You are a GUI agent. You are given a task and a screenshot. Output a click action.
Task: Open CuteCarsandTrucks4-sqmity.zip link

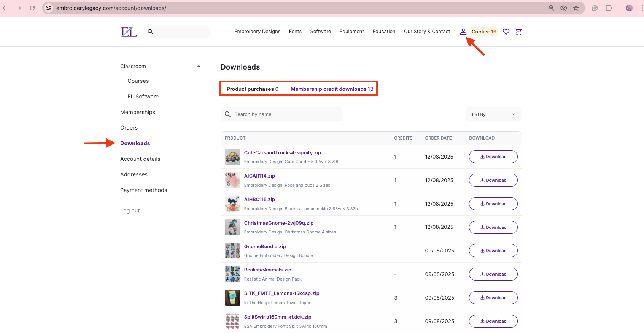(x=283, y=152)
